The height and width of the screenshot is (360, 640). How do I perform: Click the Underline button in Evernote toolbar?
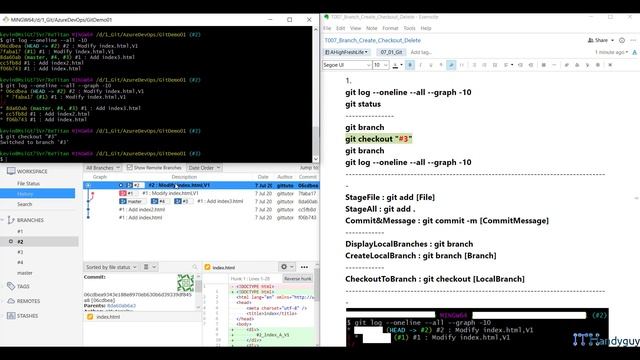pyautogui.click(x=431, y=65)
